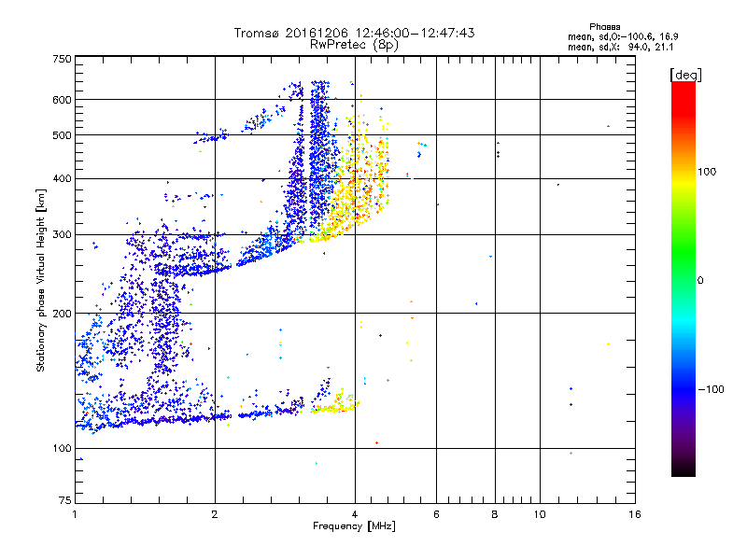Image resolution: width=747 pixels, height=560 pixels.
Task: Click the colorbar tick label '-100'
Action: pyautogui.click(x=711, y=389)
